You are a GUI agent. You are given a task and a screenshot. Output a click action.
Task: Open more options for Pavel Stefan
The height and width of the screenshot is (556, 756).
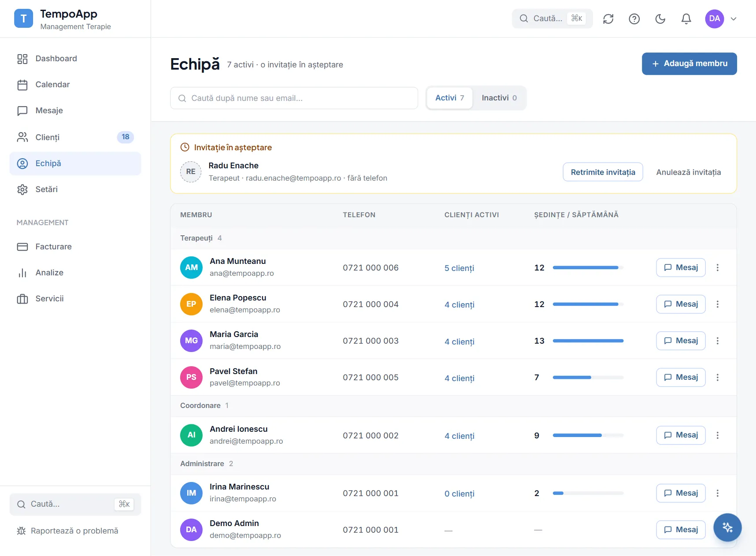[x=718, y=377]
